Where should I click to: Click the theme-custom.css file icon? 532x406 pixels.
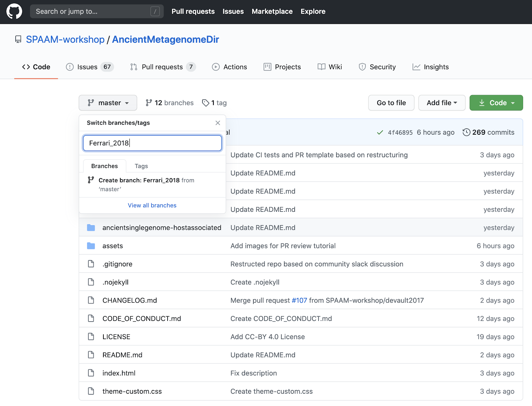click(x=91, y=391)
